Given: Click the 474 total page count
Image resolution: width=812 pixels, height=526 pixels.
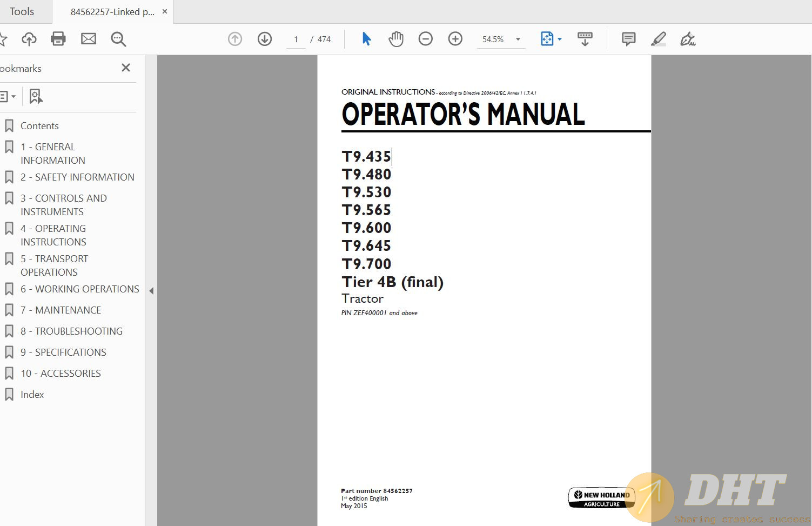Looking at the screenshot, I should point(324,39).
